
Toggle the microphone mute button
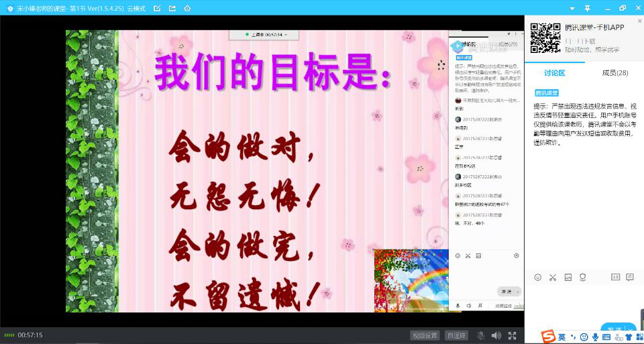tap(480, 335)
